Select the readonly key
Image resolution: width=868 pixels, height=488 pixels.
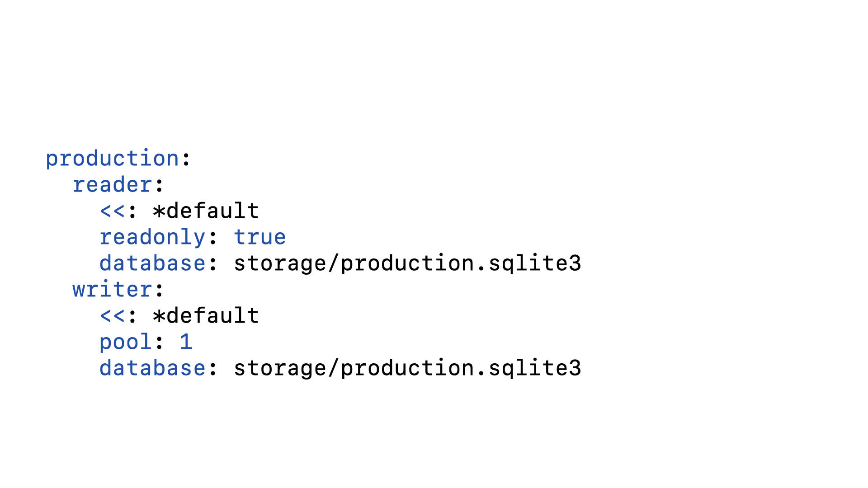[x=152, y=237]
